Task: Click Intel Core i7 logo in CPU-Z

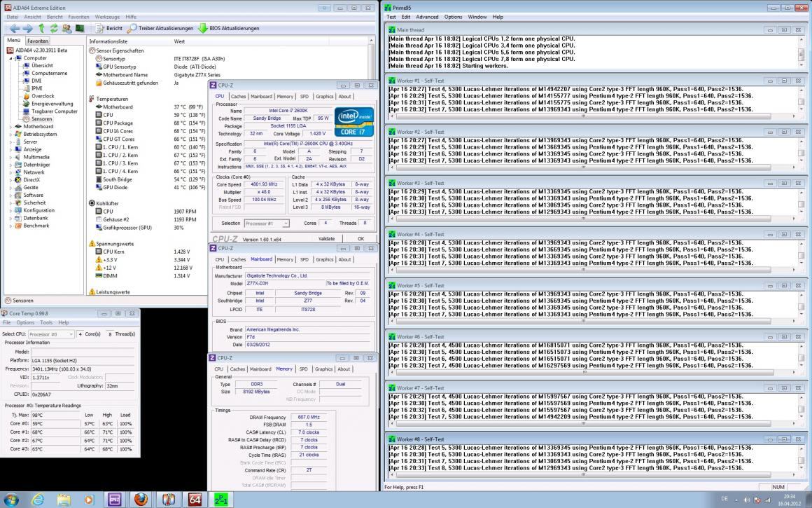Action: tap(353, 122)
